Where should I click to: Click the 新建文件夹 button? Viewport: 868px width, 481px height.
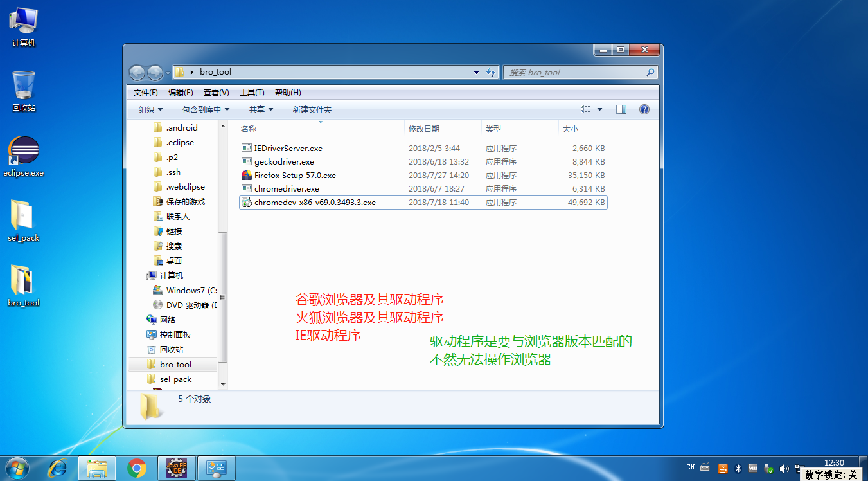tap(312, 110)
